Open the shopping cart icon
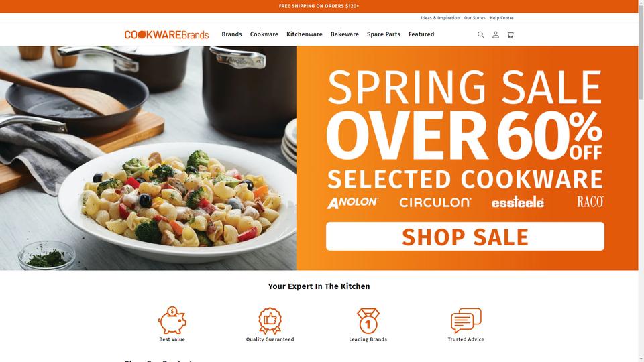This screenshot has height=362, width=644. click(510, 34)
